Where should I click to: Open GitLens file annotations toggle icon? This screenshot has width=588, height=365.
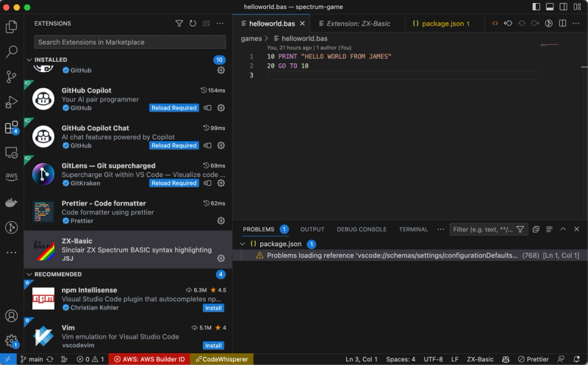point(549,24)
